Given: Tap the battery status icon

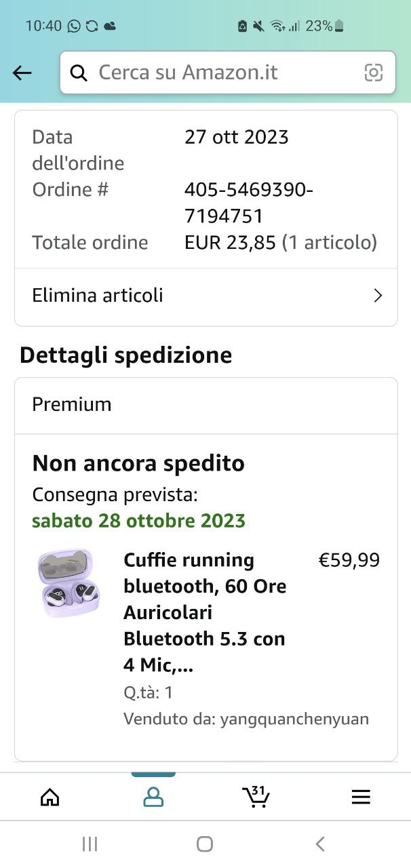Looking at the screenshot, I should (339, 26).
